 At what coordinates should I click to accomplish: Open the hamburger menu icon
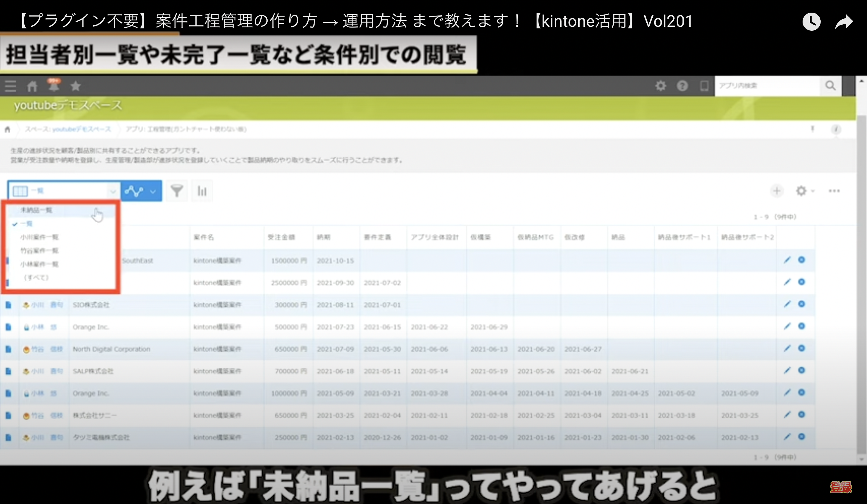tap(10, 86)
